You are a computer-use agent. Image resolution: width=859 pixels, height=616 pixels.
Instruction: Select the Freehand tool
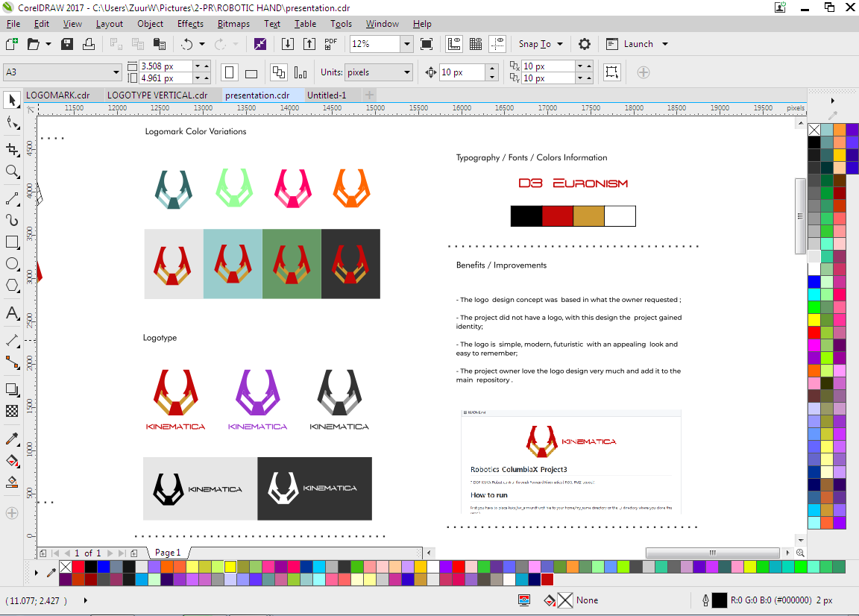[12, 198]
